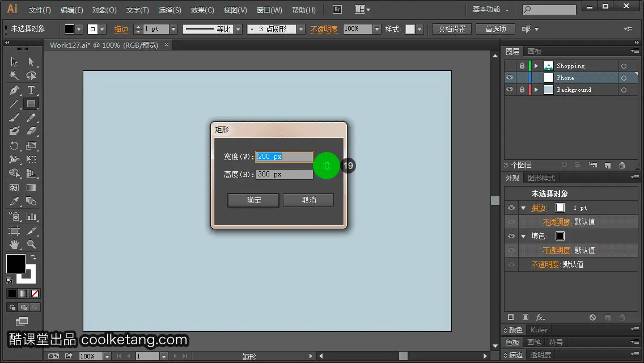Hide the Background layer
The height and width of the screenshot is (363, 644).
pyautogui.click(x=510, y=90)
